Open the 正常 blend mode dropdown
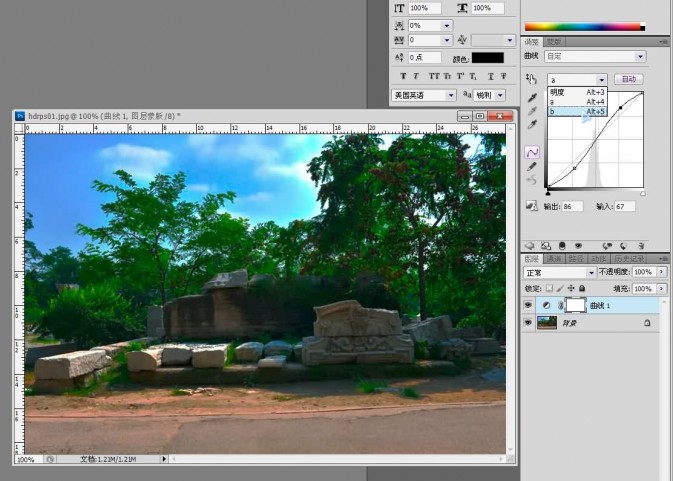Screen dimensions: 673x481 click(560, 272)
